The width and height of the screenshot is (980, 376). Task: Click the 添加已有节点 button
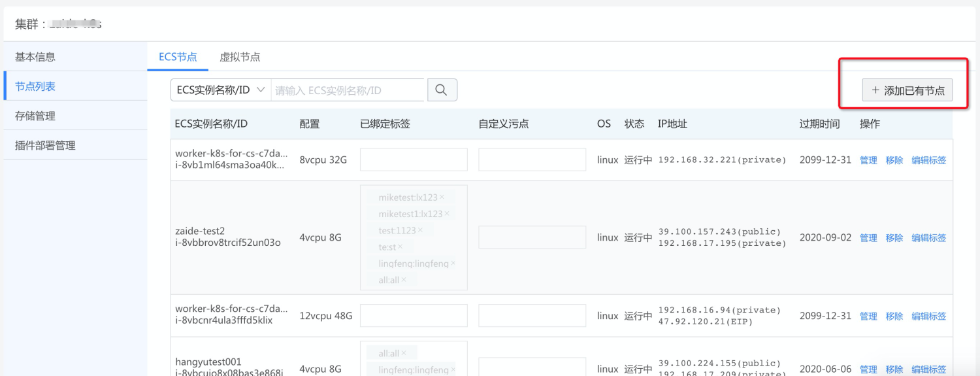[907, 90]
